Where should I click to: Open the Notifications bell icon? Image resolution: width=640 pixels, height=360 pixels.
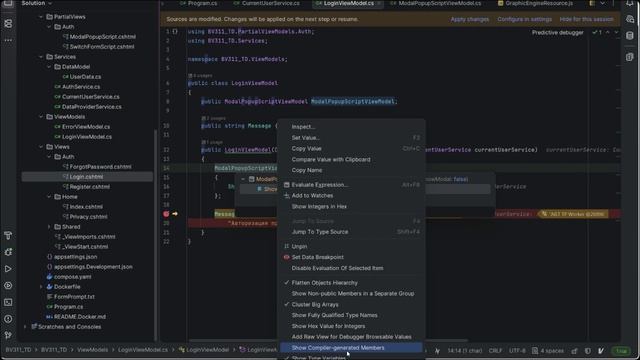click(x=629, y=3)
